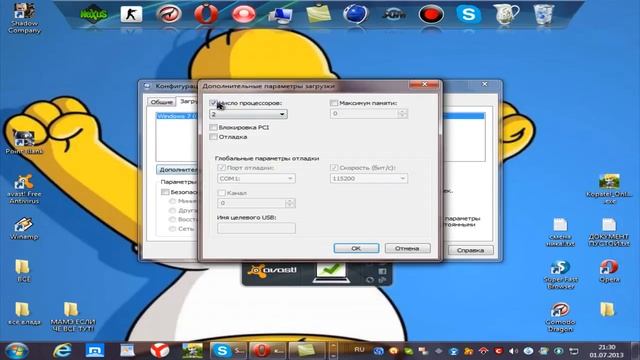The image size is (640, 360).
Task: Launch Super Fast Browser shortcut
Action: [560, 275]
